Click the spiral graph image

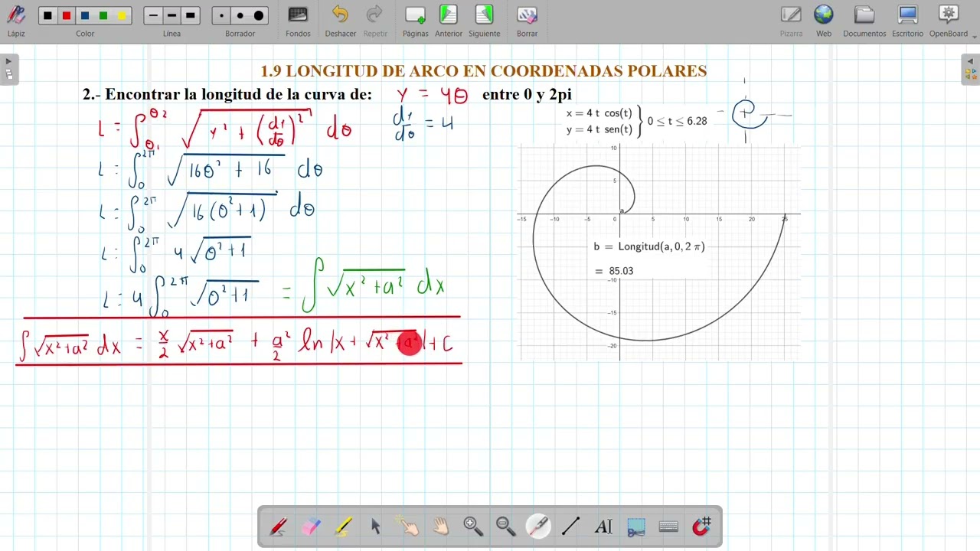[x=659, y=252]
